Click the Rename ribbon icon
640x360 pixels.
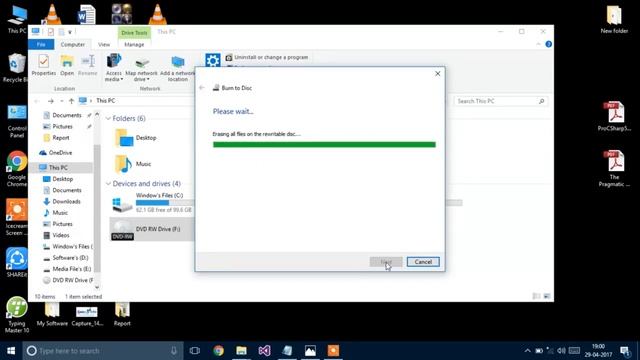(x=88, y=65)
